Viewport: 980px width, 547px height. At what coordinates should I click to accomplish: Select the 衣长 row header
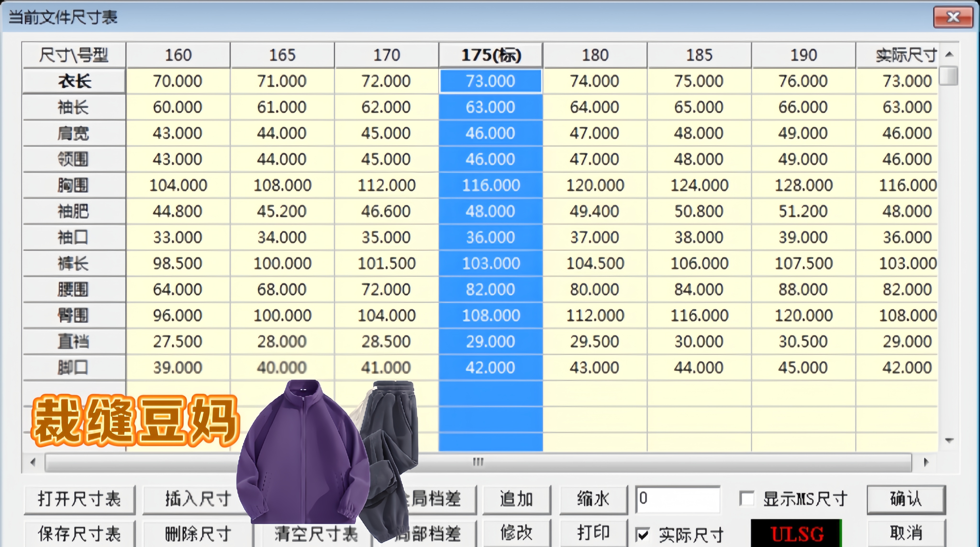point(74,81)
